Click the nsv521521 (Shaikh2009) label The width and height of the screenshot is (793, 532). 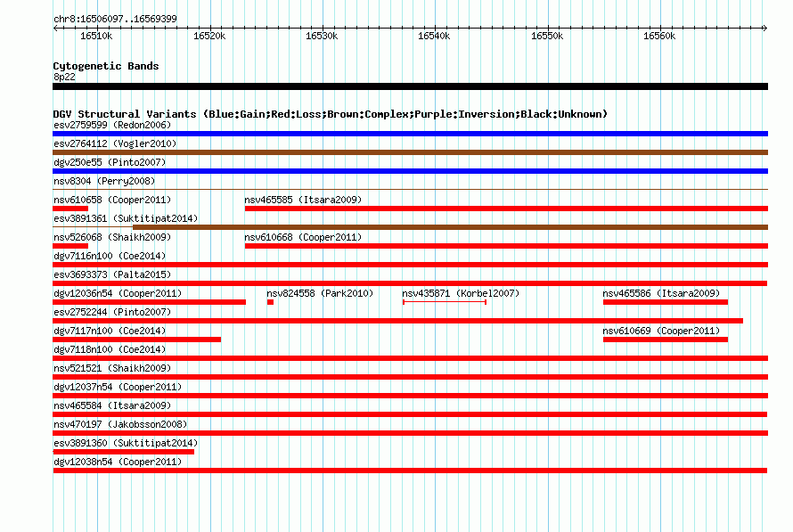pyautogui.click(x=112, y=368)
